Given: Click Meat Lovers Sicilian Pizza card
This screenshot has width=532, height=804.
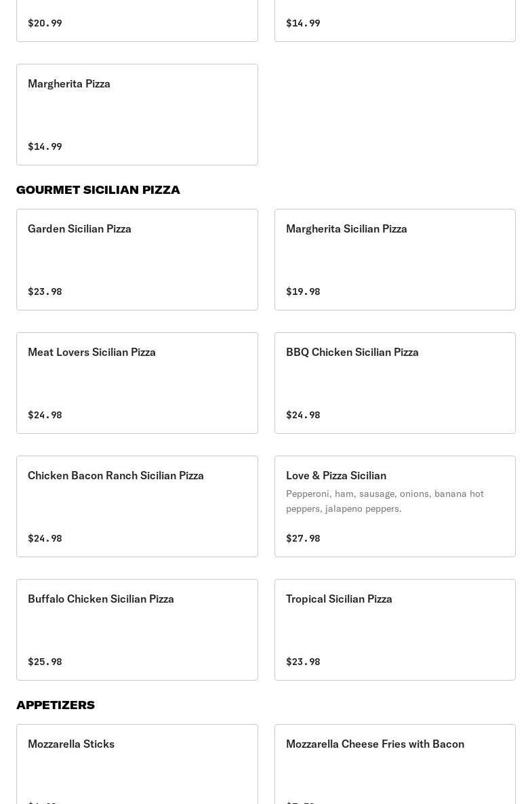Looking at the screenshot, I should [x=137, y=382].
